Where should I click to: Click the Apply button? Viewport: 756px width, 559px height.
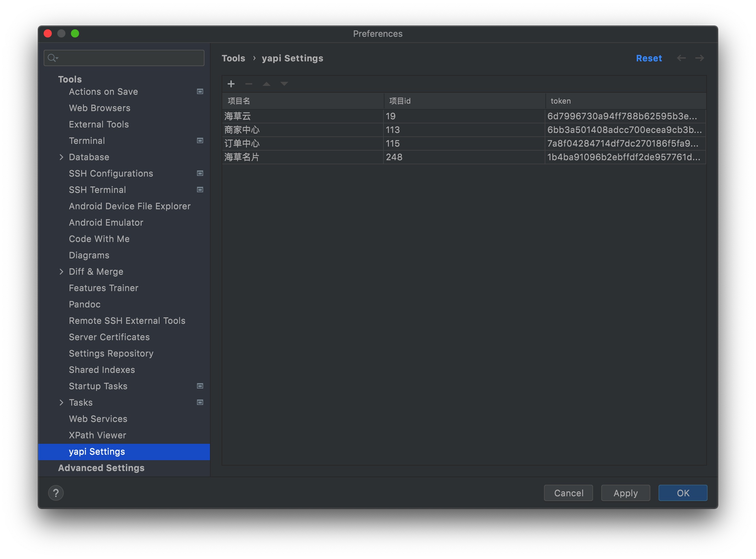tap(625, 493)
